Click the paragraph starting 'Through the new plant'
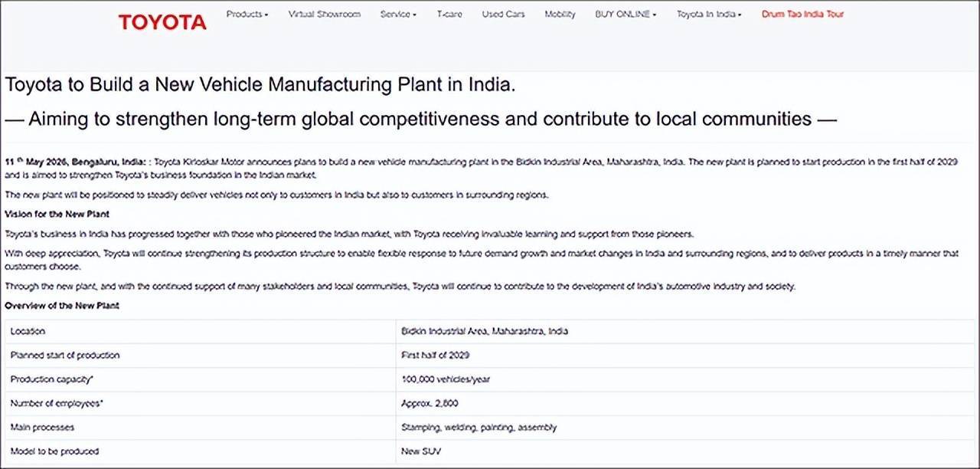Viewport: 980px width, 469px height. (400, 286)
